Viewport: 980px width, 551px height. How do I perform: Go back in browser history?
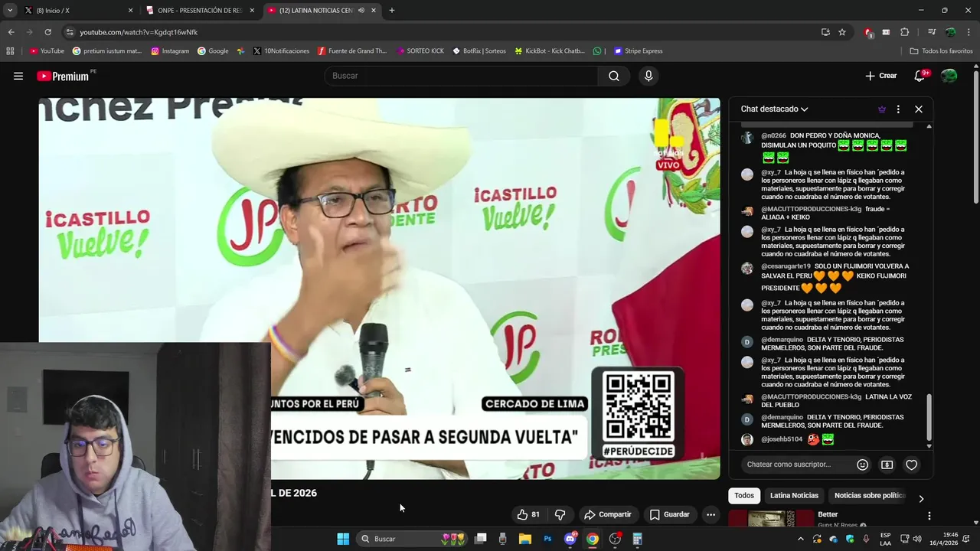(11, 32)
